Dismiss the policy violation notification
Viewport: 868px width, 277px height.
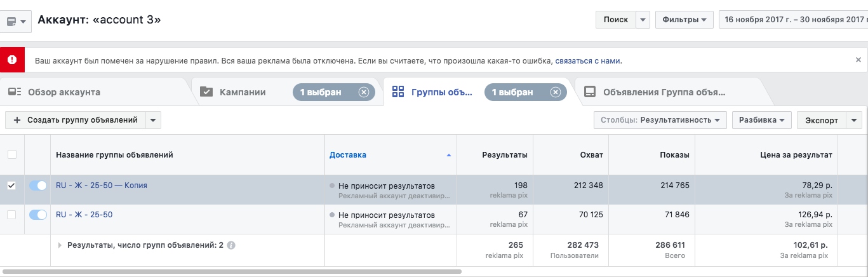coord(858,60)
